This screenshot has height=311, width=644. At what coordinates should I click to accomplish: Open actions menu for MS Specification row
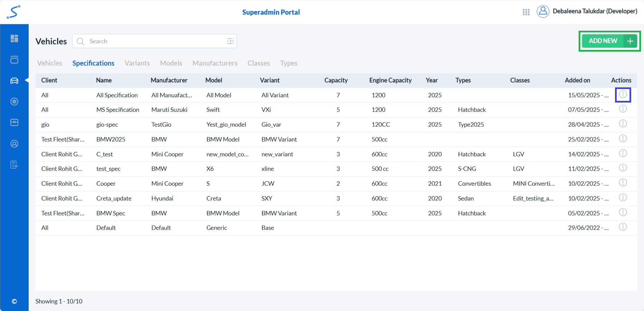623,109
